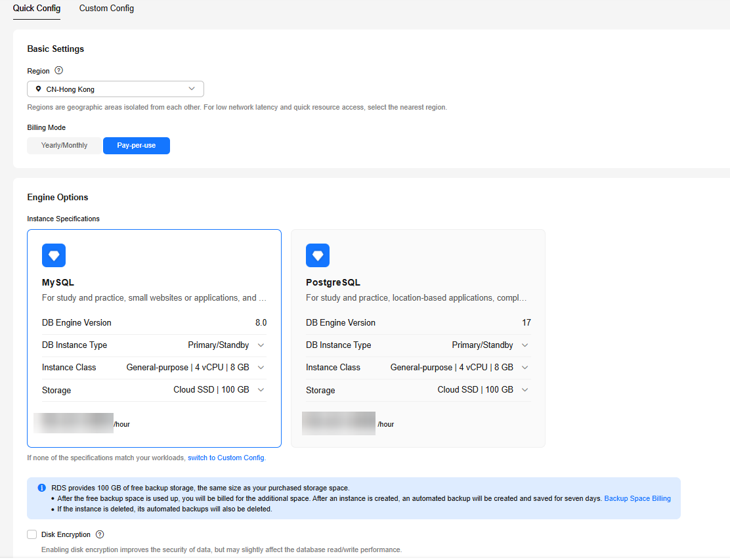Screen dimensions: 730x560
Task: Click the 'Basic Settings' heading
Action: click(x=56, y=49)
